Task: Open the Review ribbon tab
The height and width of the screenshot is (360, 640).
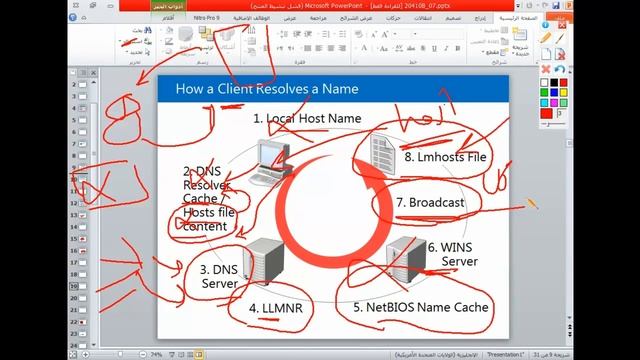Action: (x=318, y=18)
